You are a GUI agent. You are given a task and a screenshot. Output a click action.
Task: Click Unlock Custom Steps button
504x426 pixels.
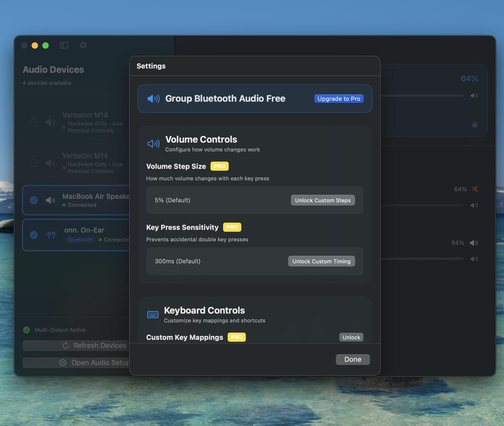323,200
